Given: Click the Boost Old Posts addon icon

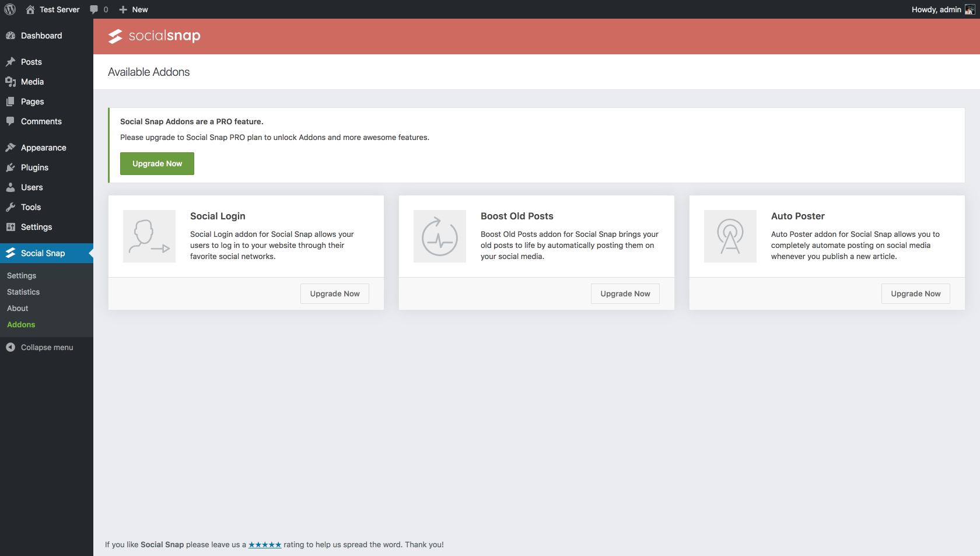Looking at the screenshot, I should (x=440, y=236).
